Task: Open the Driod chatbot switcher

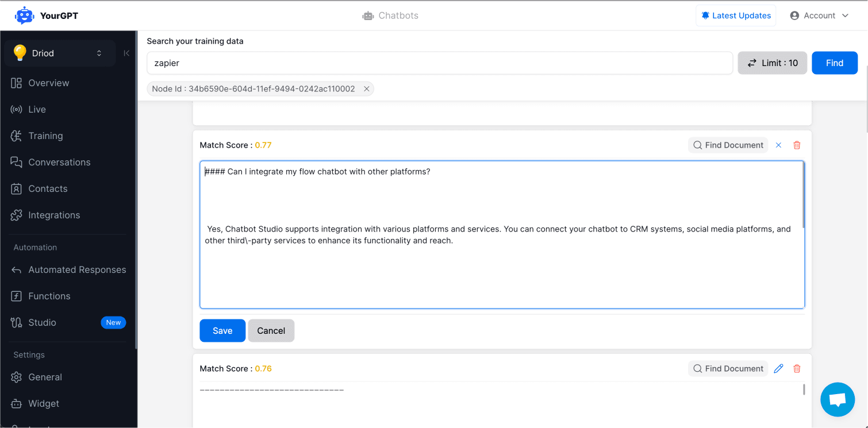Action: [59, 53]
